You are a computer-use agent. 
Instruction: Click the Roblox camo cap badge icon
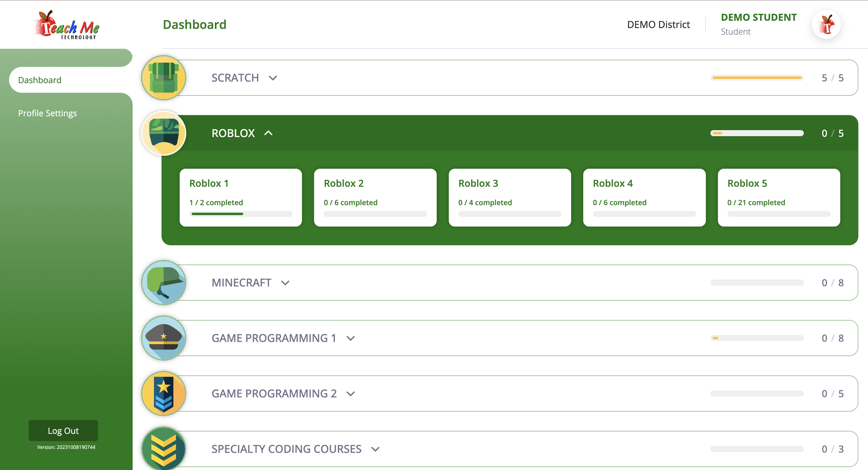[164, 133]
